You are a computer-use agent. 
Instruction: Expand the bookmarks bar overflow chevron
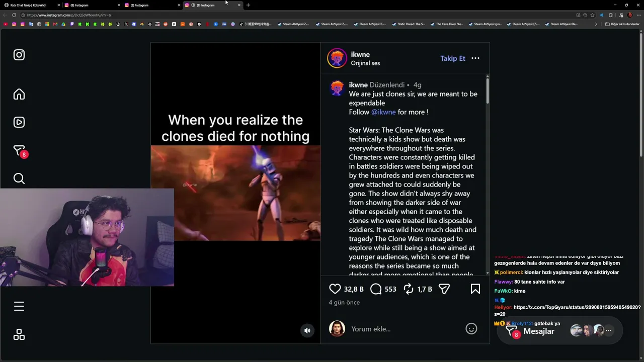point(596,24)
